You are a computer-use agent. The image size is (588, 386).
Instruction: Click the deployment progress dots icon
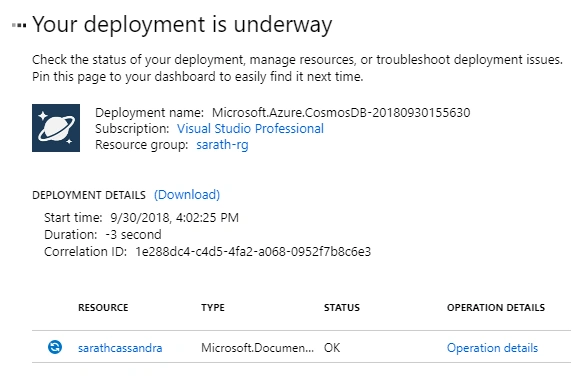click(x=19, y=25)
